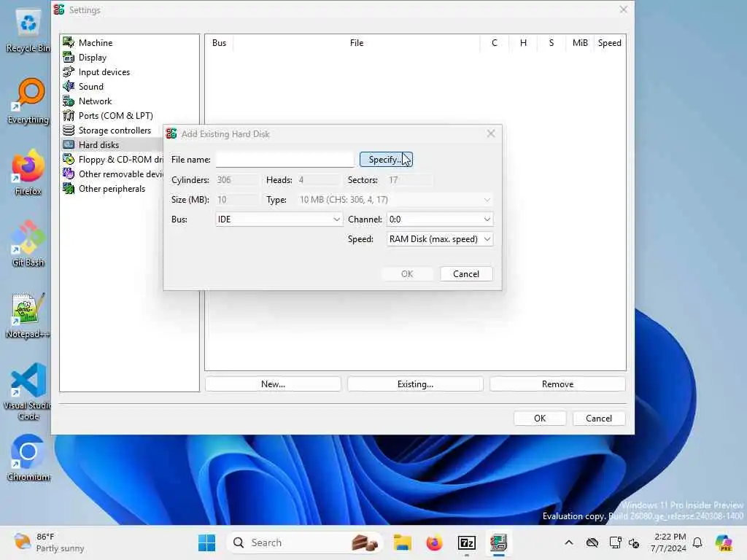Click the Cylinders field showing 306
This screenshot has width=747, height=560.
pos(236,180)
